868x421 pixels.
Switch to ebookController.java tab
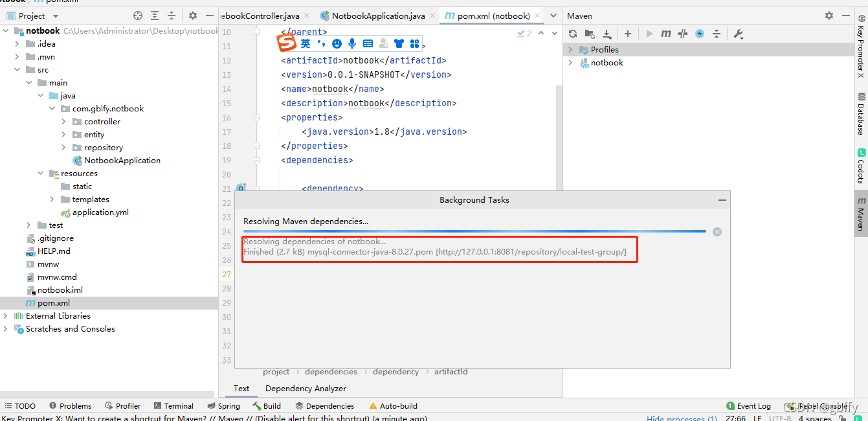click(x=261, y=16)
